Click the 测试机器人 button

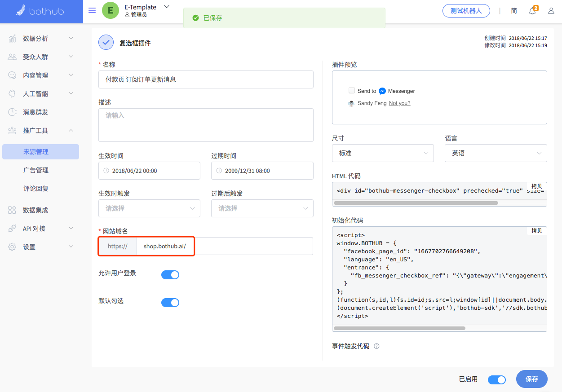tap(466, 11)
